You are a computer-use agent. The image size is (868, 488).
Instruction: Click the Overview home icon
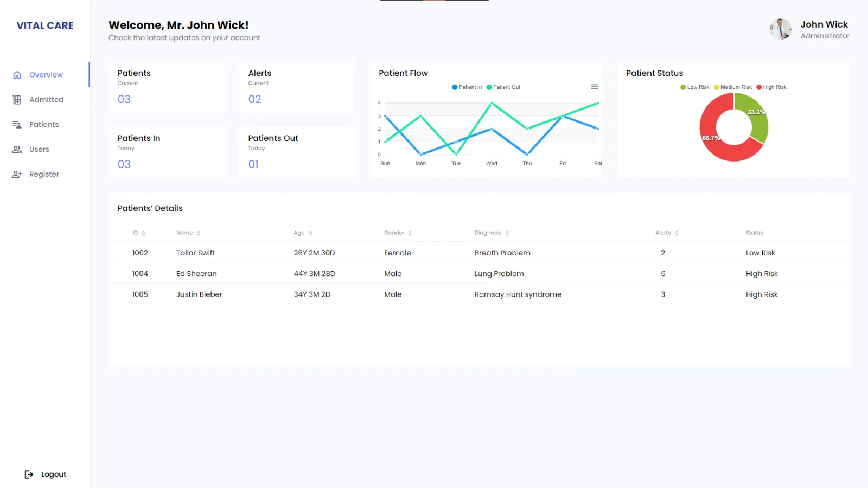(17, 75)
